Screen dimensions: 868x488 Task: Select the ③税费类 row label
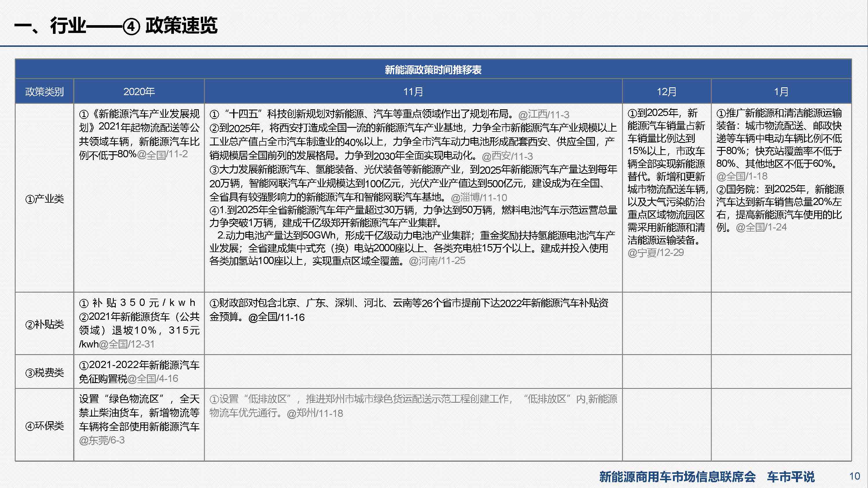(45, 372)
